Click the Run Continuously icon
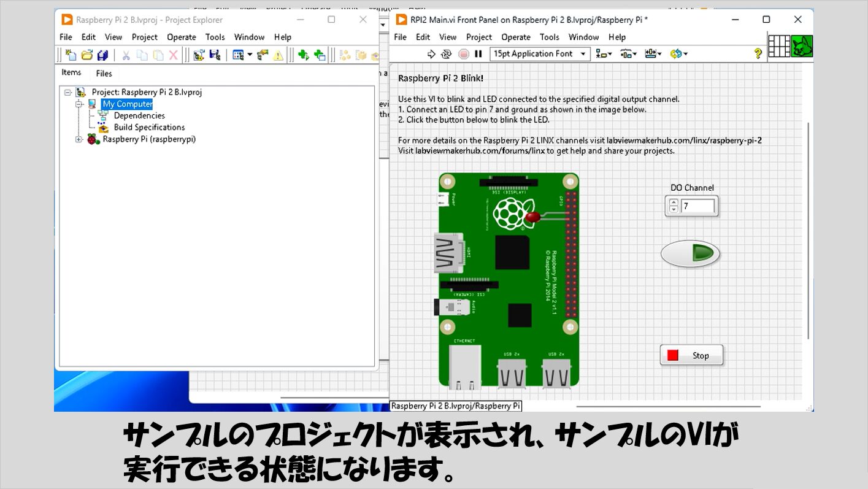This screenshot has height=489, width=868. point(447,54)
